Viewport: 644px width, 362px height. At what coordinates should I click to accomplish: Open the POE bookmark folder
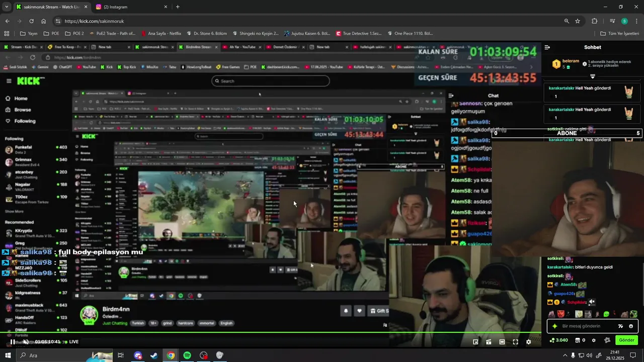[51, 34]
